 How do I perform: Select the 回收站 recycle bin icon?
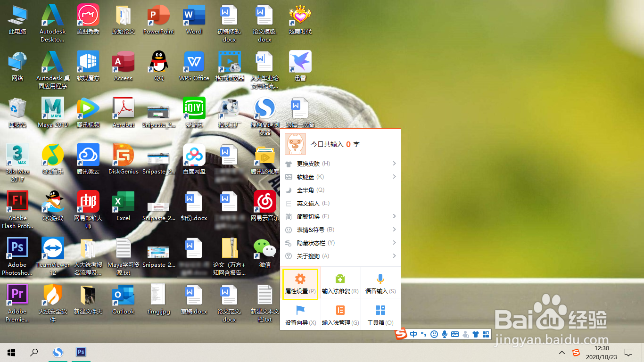click(17, 113)
